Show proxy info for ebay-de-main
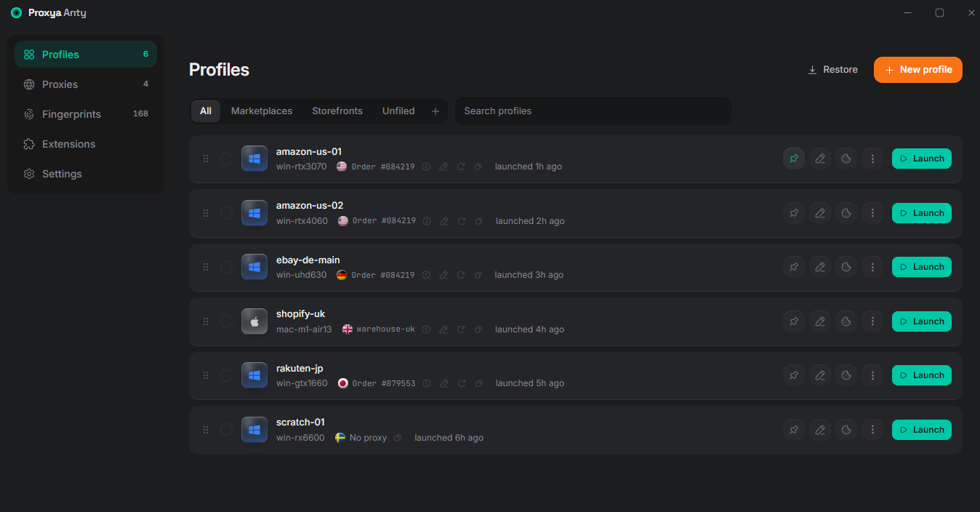Viewport: 980px width, 512px height. [426, 275]
